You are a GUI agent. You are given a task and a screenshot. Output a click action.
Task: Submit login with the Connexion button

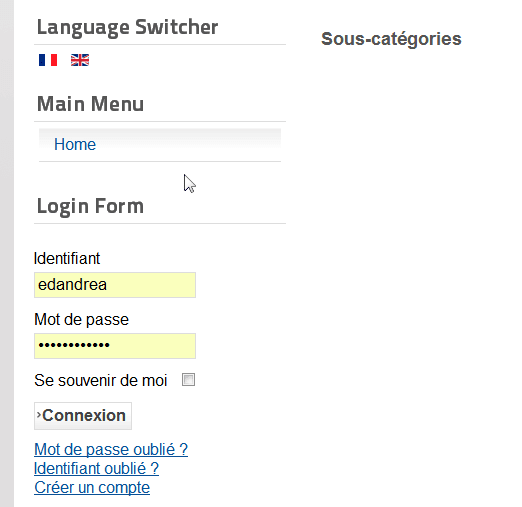(83, 416)
